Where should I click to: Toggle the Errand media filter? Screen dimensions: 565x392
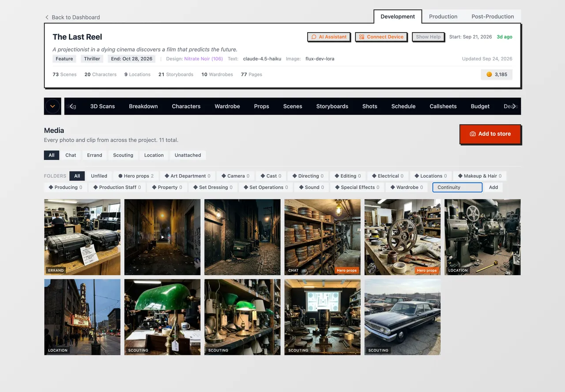click(94, 155)
